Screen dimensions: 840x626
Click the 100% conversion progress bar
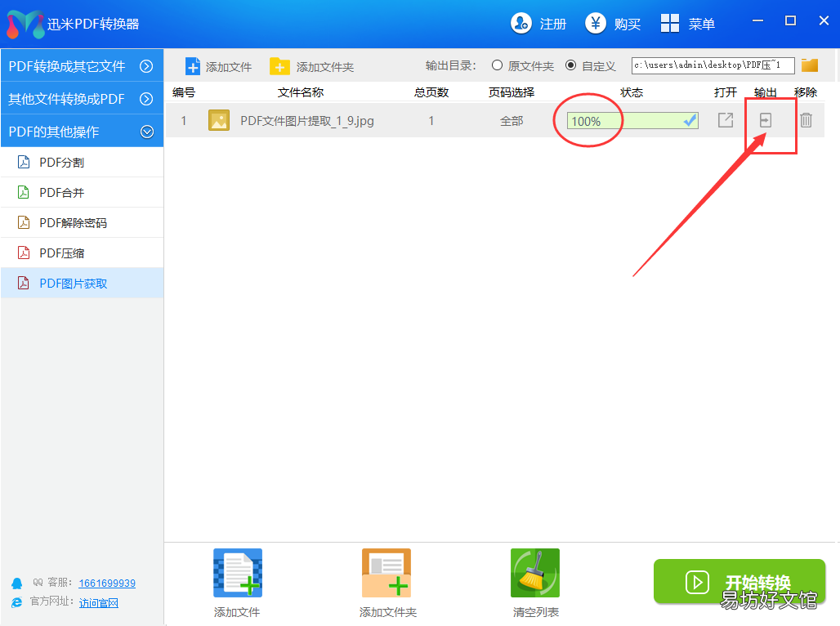click(632, 121)
